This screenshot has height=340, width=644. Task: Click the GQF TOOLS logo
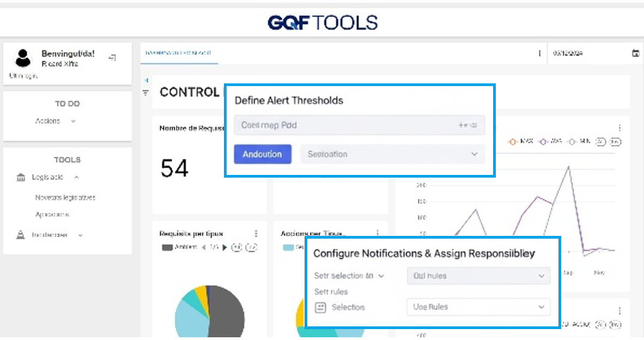point(323,22)
